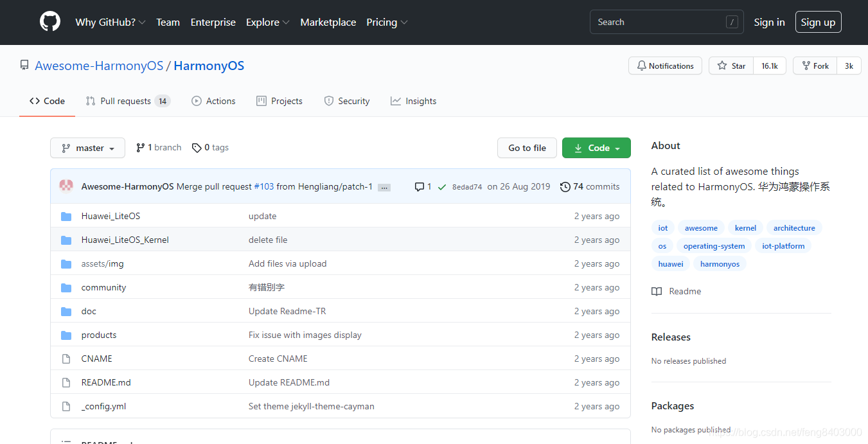The image size is (868, 444).
Task: Switch to the Pull requests tab
Action: tap(128, 101)
